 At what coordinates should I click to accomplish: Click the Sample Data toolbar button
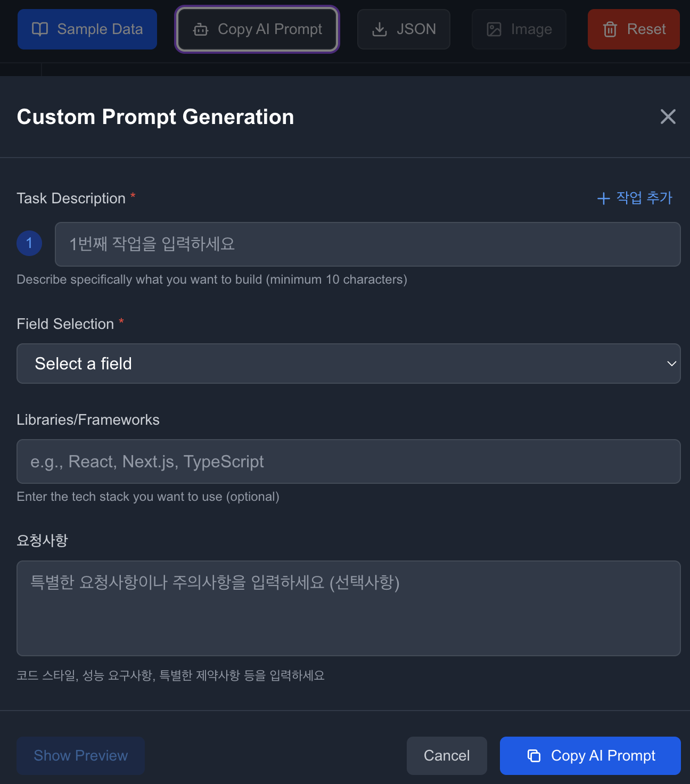click(x=87, y=29)
